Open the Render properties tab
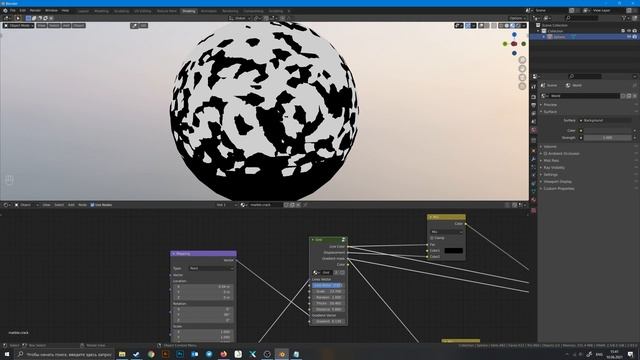The width and height of the screenshot is (640, 360). pos(533,97)
